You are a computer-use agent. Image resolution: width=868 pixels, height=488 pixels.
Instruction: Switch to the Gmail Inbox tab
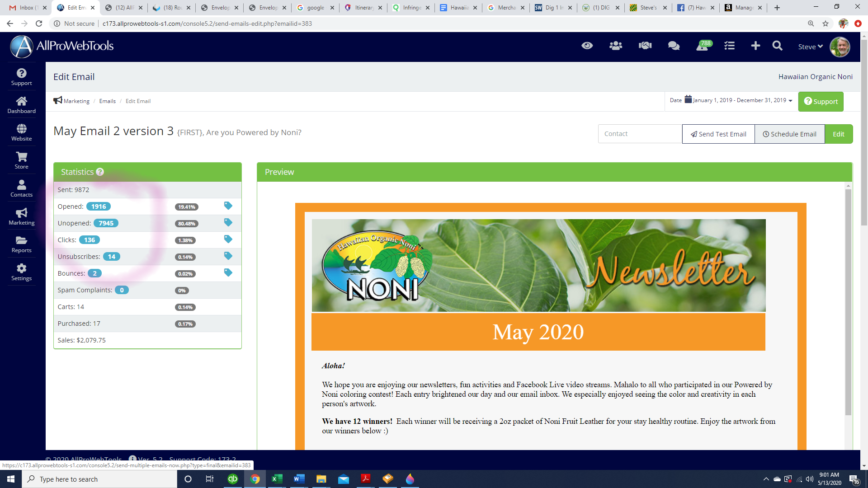[x=28, y=8]
